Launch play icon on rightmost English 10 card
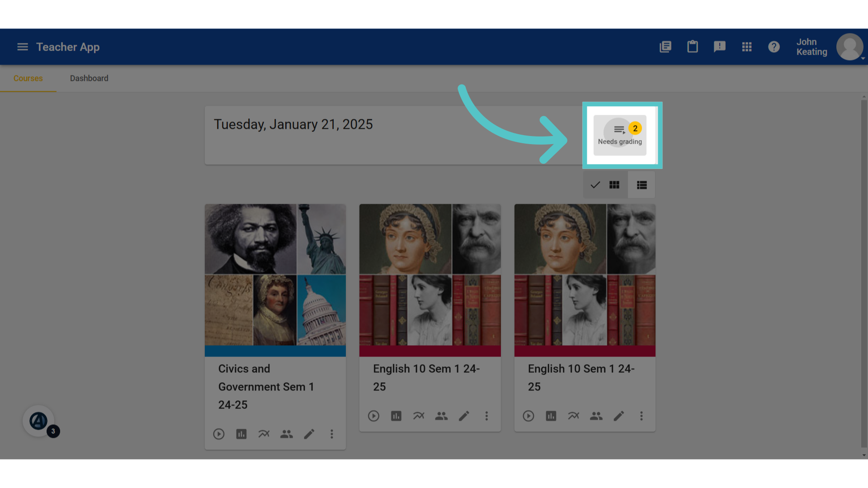 click(x=528, y=416)
